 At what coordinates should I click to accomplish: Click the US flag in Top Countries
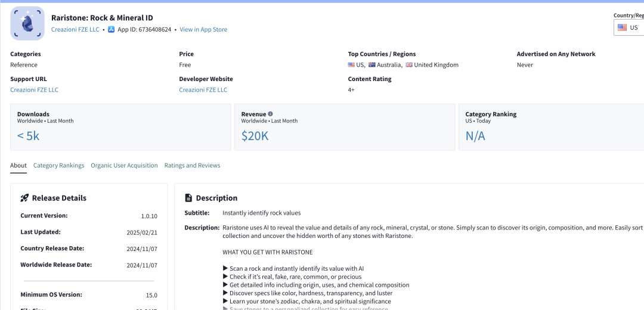click(x=351, y=65)
